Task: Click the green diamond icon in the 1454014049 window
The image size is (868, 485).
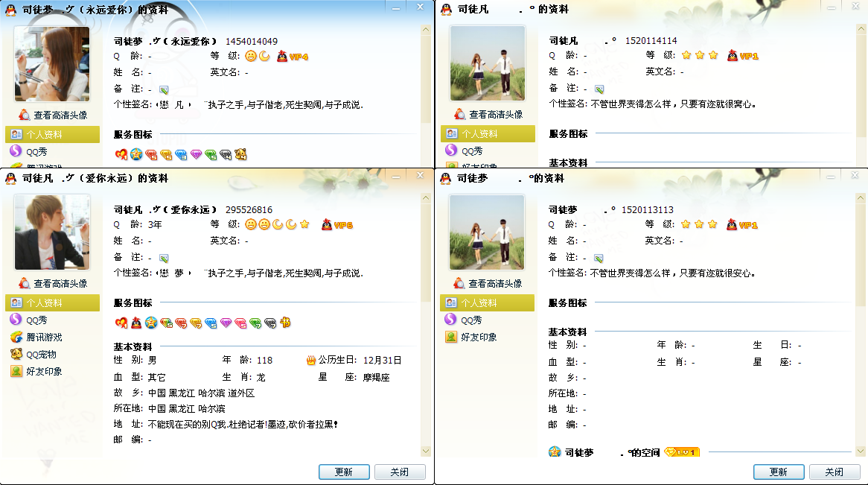Action: [x=211, y=155]
